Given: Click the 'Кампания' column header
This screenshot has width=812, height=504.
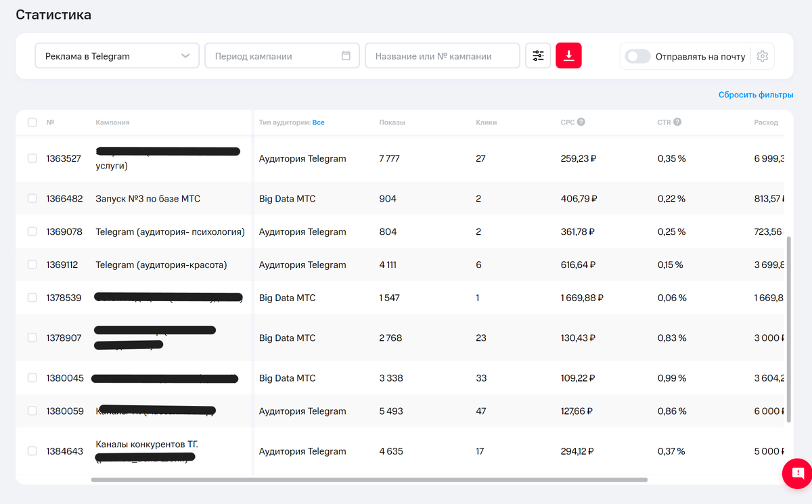Looking at the screenshot, I should (112, 122).
